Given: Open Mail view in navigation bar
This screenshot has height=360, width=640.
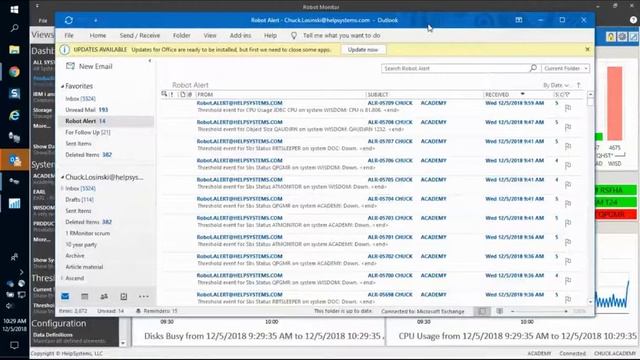Looking at the screenshot, I should (x=65, y=296).
